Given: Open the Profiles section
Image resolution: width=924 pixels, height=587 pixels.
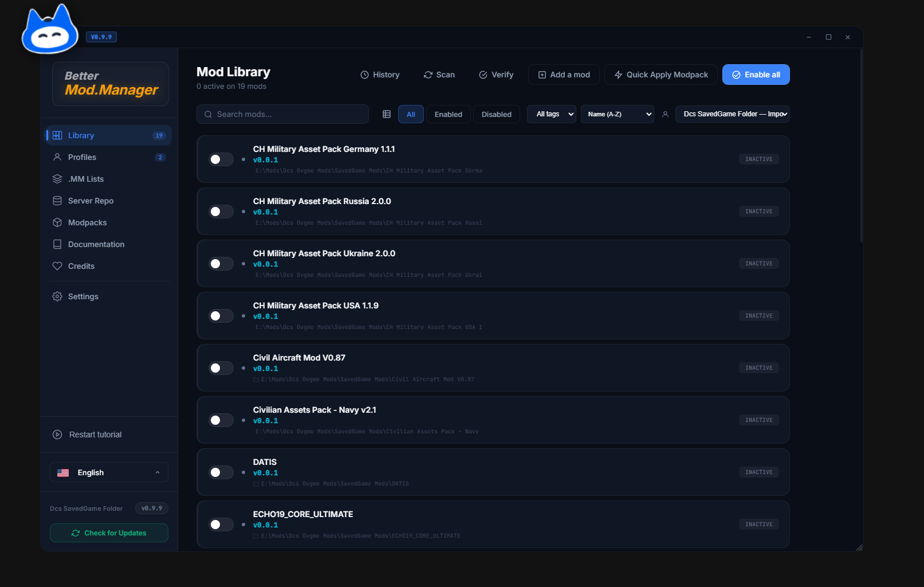Looking at the screenshot, I should (109, 157).
